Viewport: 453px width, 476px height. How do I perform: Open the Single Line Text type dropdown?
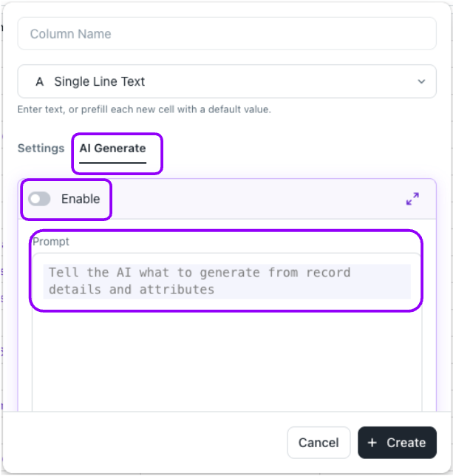coord(227,81)
